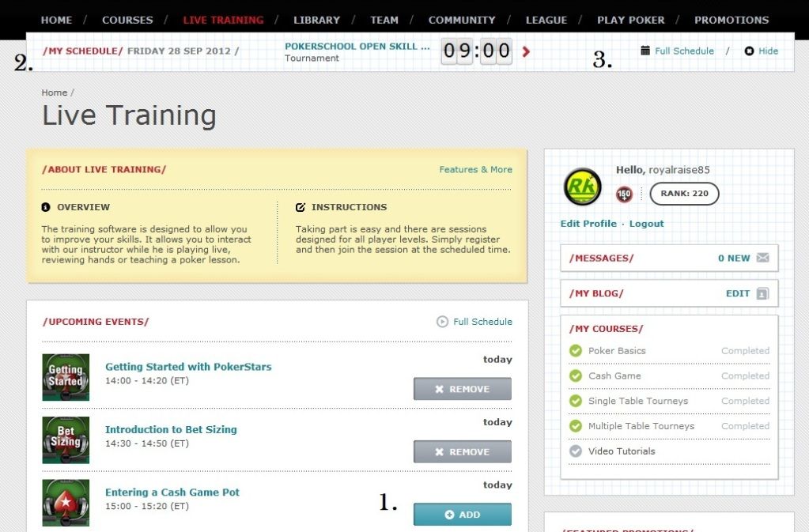Click the /MESSAGES/ heading

pos(601,258)
